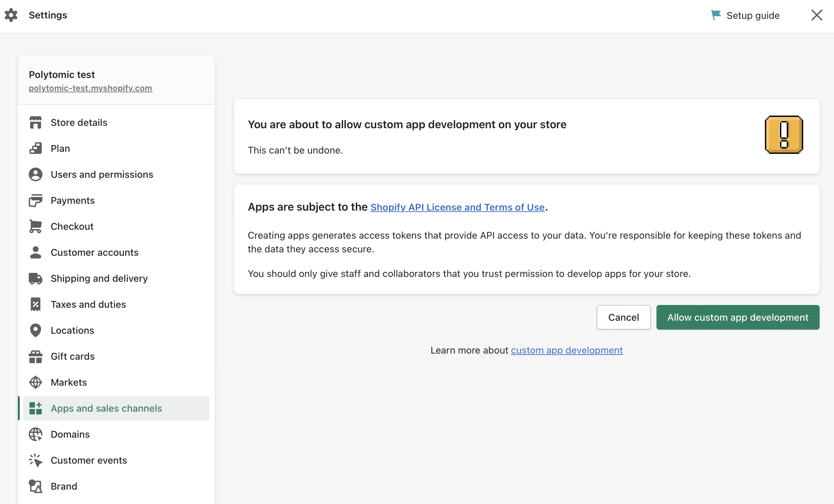This screenshot has height=504, width=834.
Task: Click the Gift cards present icon
Action: (x=36, y=356)
